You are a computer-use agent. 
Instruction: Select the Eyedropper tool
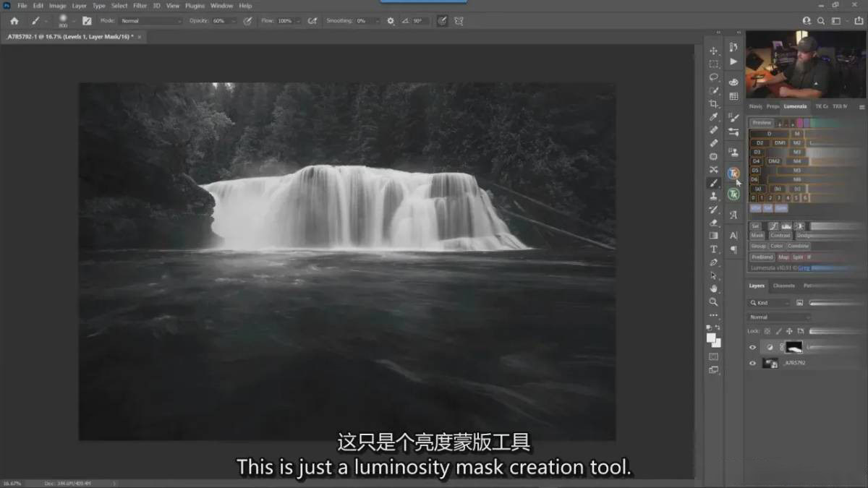pyautogui.click(x=713, y=116)
